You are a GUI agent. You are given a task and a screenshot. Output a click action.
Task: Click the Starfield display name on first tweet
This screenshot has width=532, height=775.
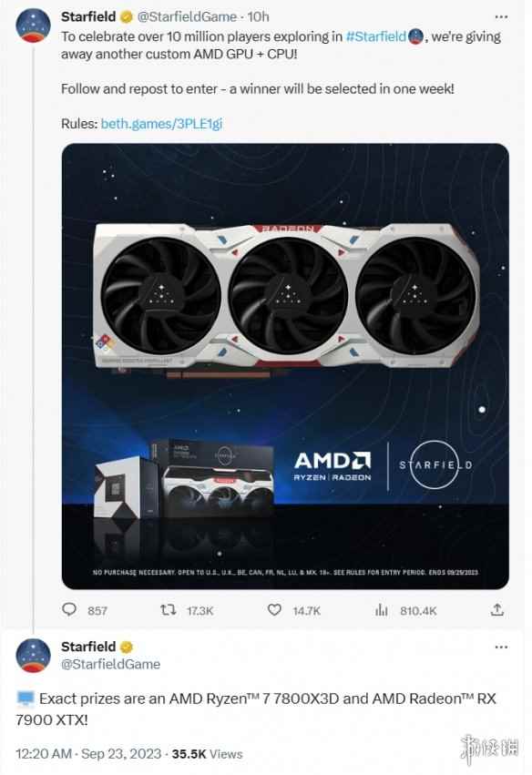(x=88, y=16)
